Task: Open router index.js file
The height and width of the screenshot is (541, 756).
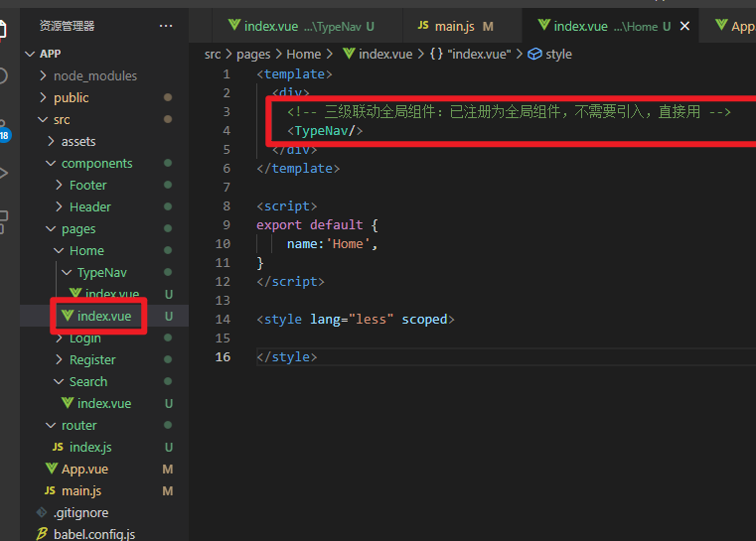Action: (x=90, y=448)
